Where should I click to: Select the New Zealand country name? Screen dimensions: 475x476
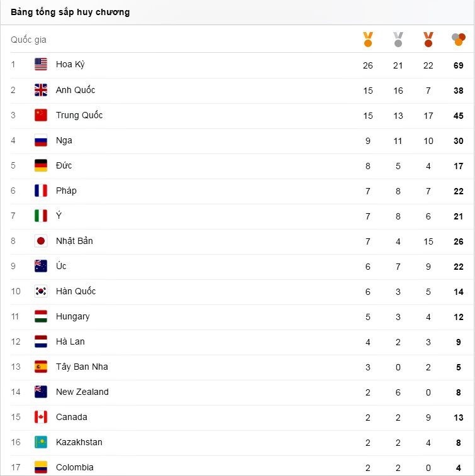pyautogui.click(x=82, y=392)
